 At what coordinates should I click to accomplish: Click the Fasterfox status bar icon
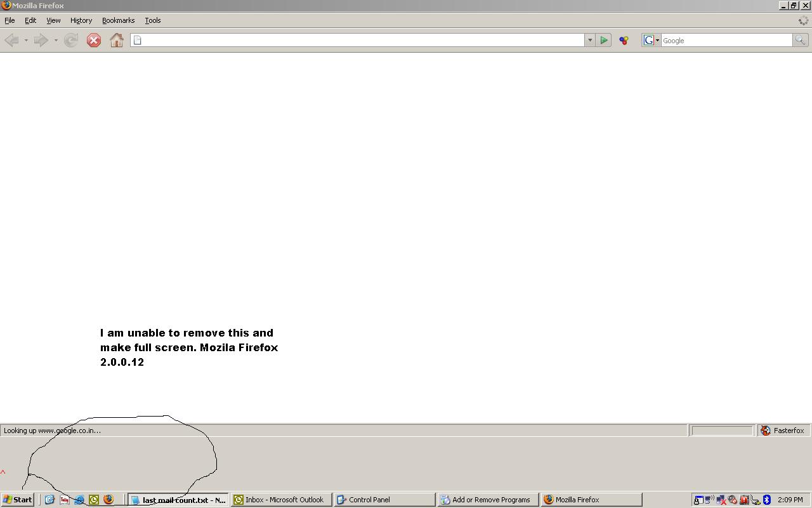coord(766,431)
